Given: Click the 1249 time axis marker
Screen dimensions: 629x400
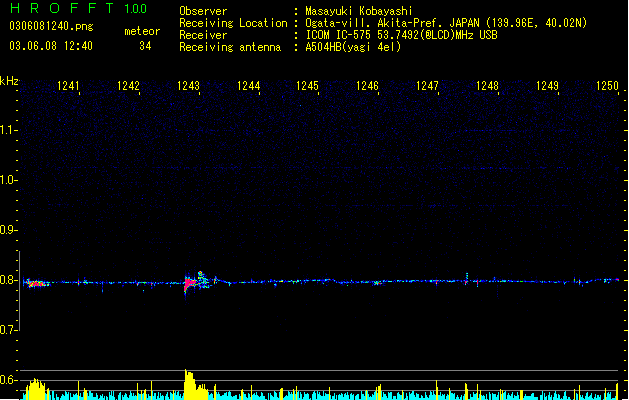Looking at the screenshot, I should pos(548,86).
